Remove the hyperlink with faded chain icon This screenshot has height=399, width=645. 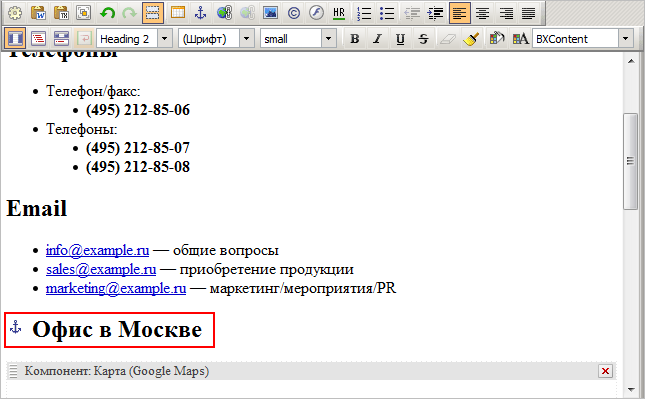pos(247,13)
